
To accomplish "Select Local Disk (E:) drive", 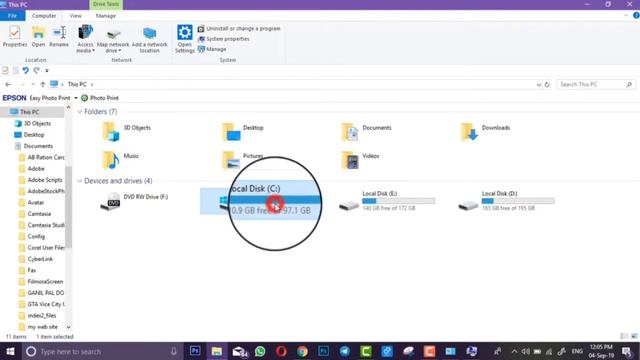I will pyautogui.click(x=387, y=201).
